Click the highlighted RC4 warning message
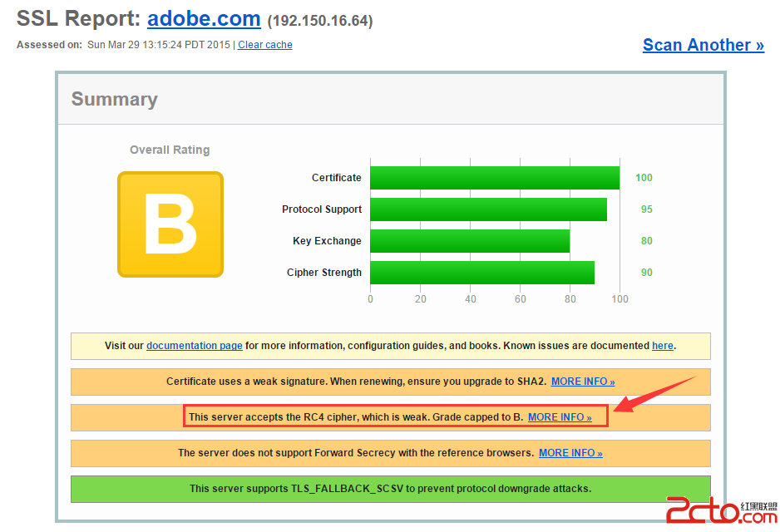Image resolution: width=780 pixels, height=532 pixels. pyautogui.click(x=349, y=416)
